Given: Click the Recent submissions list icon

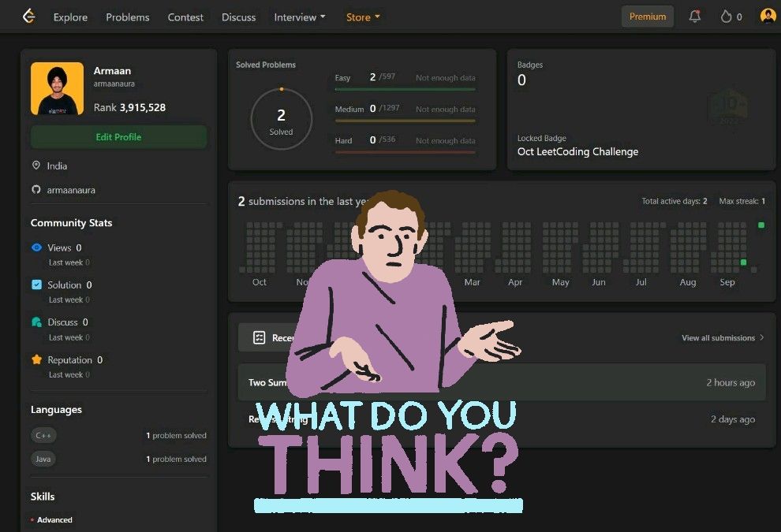Looking at the screenshot, I should pos(259,338).
